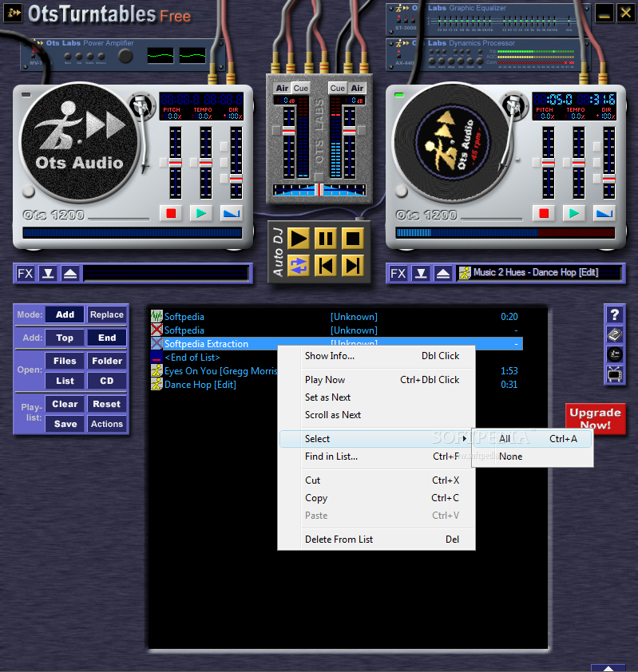Click the Ots logo icon in right sidebar

click(615, 354)
